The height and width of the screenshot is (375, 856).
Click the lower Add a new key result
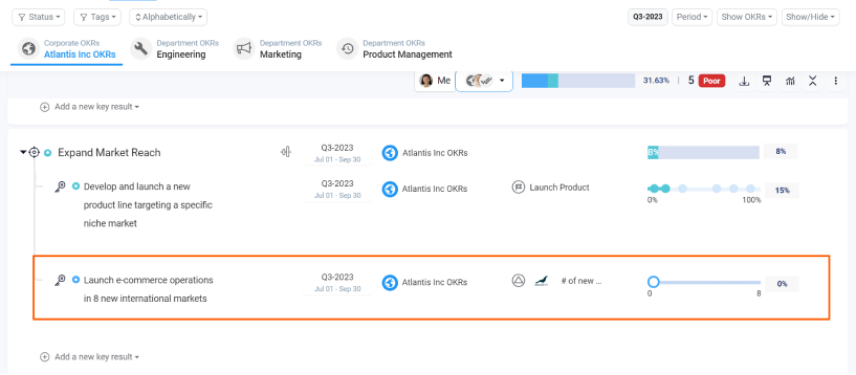pyautogui.click(x=90, y=357)
